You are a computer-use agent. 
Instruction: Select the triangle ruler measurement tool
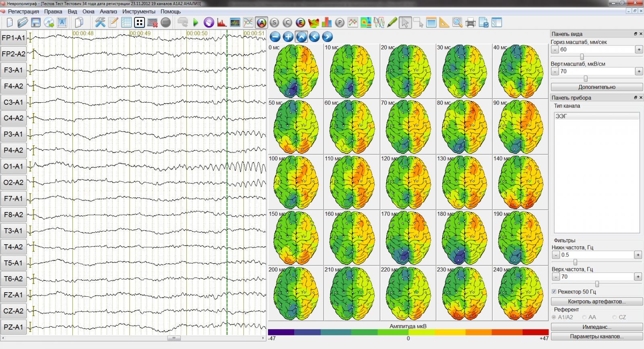pos(444,23)
